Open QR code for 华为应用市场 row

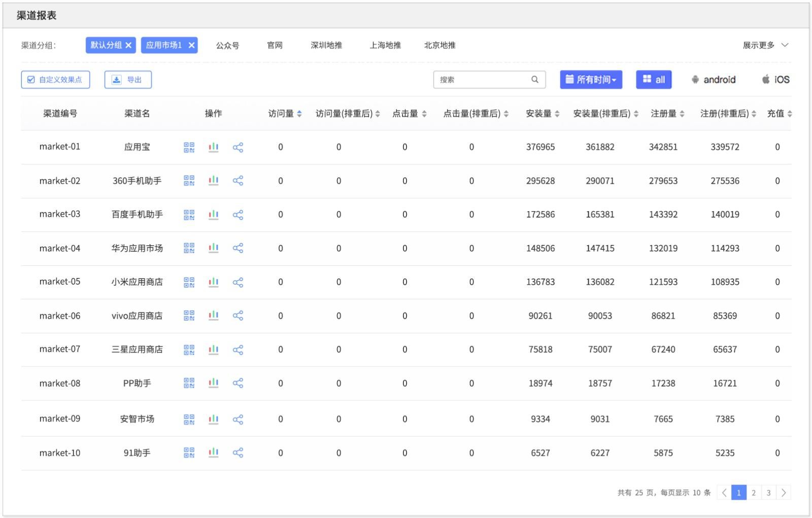[189, 248]
